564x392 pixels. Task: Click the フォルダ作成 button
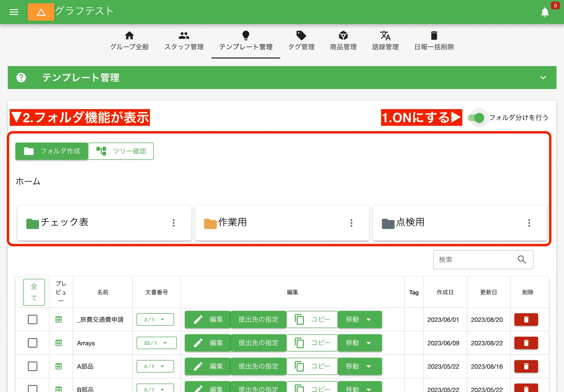point(52,151)
